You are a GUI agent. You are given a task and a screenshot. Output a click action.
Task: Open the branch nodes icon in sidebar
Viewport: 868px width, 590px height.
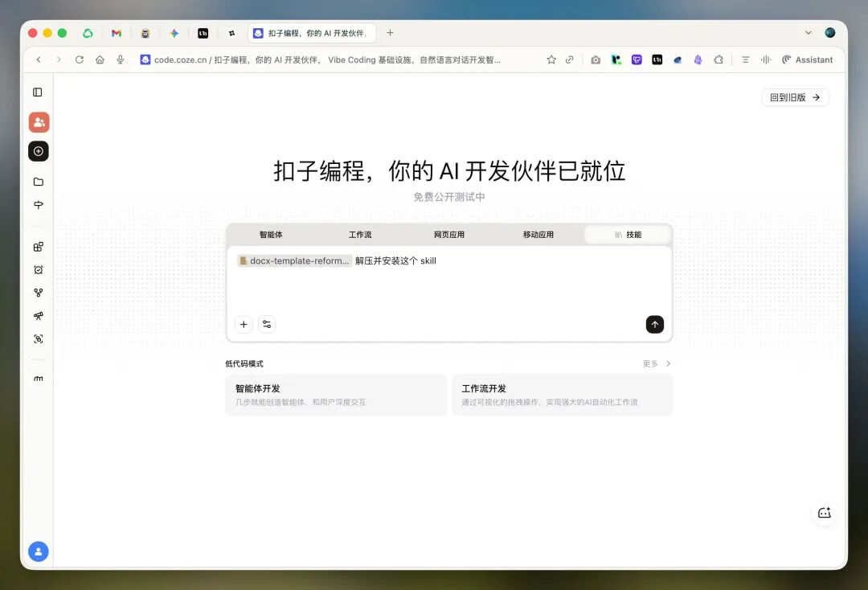[x=39, y=293]
